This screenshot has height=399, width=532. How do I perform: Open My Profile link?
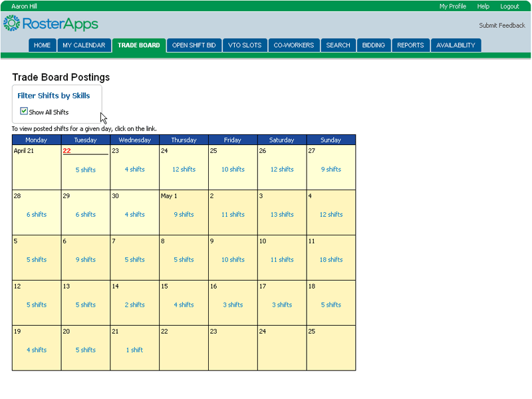point(453,6)
